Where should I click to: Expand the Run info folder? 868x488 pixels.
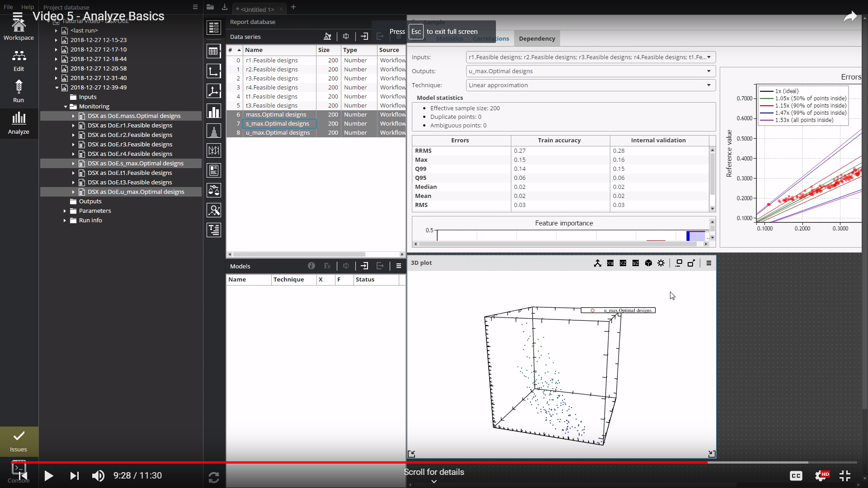pos(65,220)
